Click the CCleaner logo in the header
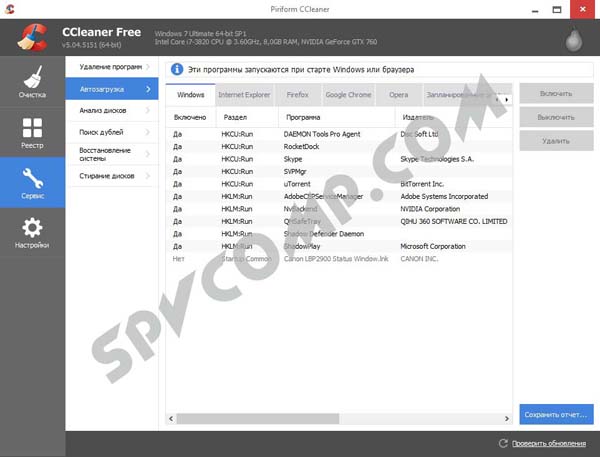This screenshot has width=600, height=457. point(31,35)
